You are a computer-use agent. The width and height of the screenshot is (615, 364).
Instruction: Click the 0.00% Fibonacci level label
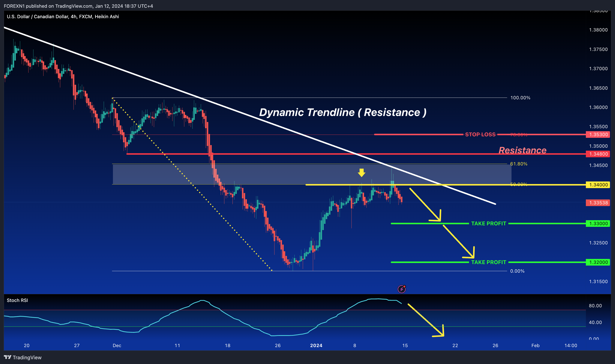(517, 271)
